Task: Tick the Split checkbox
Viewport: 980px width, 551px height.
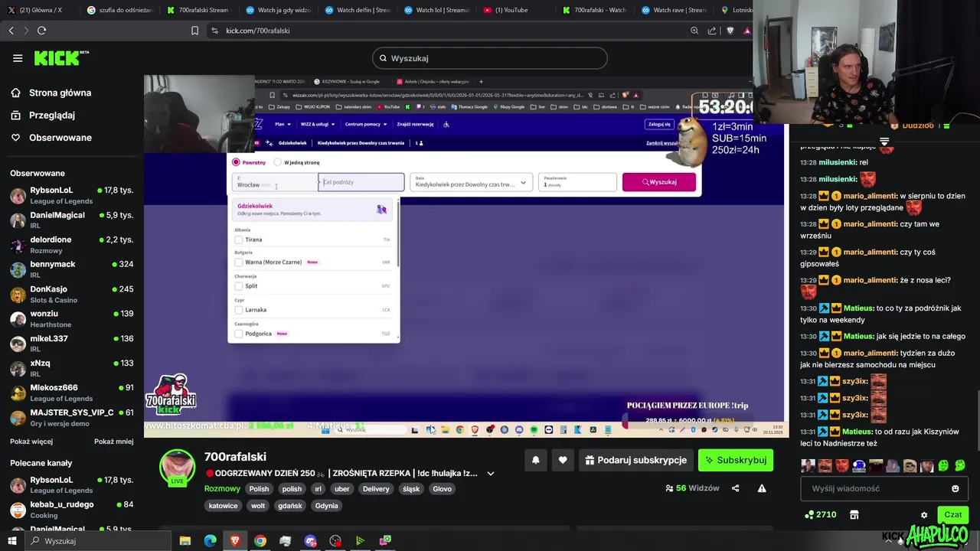Action: 239,286
